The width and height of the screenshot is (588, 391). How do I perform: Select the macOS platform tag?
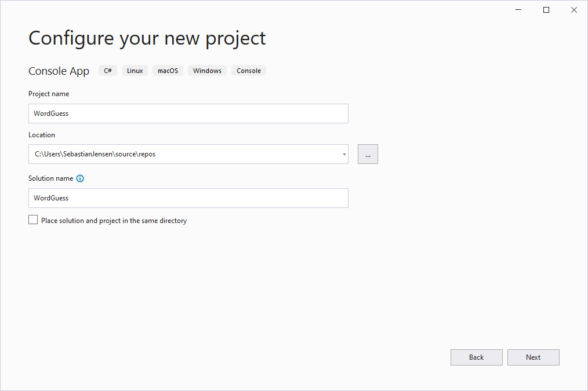168,71
